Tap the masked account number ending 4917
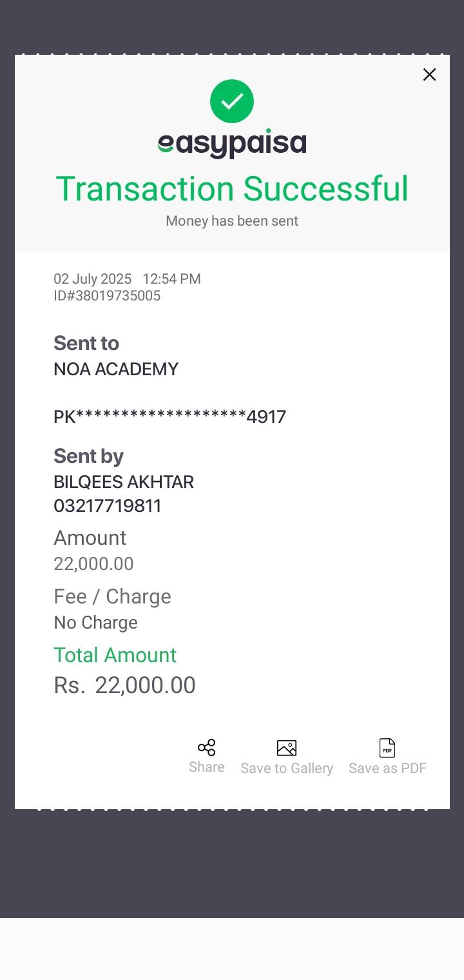The width and height of the screenshot is (464, 980). pyautogui.click(x=169, y=417)
